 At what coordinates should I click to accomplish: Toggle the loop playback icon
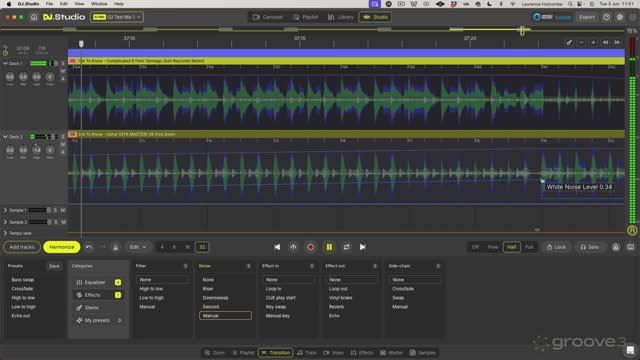pyautogui.click(x=347, y=247)
